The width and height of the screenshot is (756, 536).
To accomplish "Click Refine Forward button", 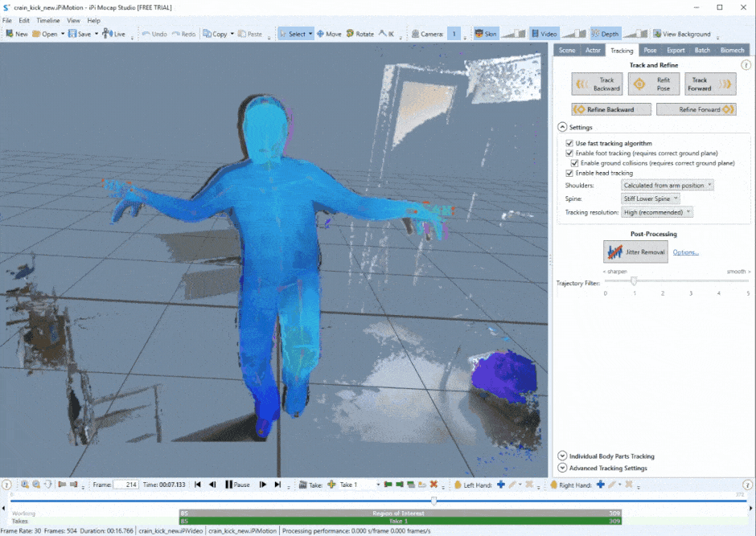I will [x=696, y=109].
